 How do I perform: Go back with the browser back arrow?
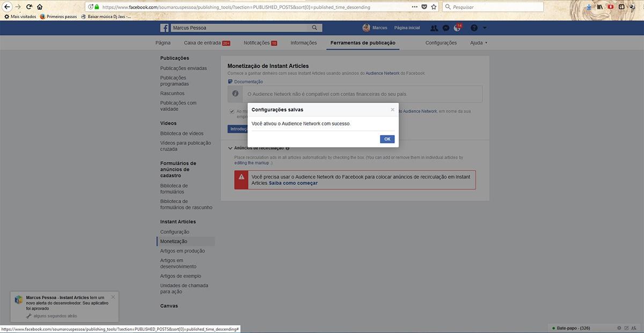(x=8, y=7)
